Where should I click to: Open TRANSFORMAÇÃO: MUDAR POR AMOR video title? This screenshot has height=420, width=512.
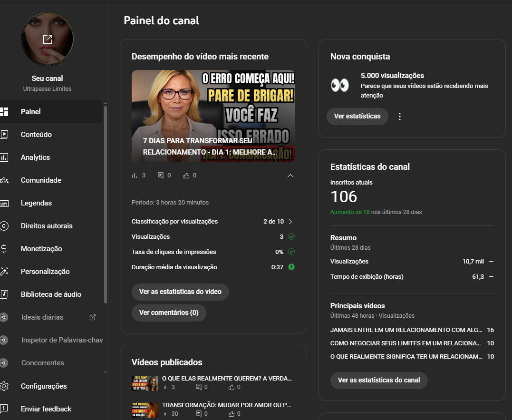pos(227,405)
